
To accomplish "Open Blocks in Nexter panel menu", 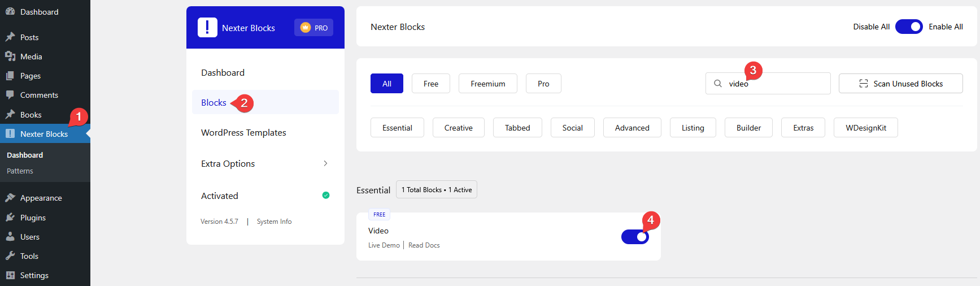I will point(265,102).
